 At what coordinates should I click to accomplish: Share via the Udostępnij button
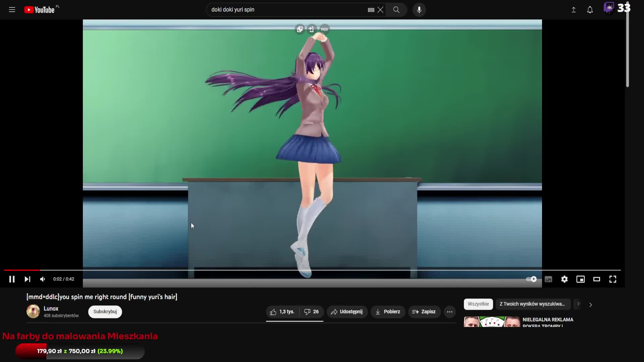347,312
